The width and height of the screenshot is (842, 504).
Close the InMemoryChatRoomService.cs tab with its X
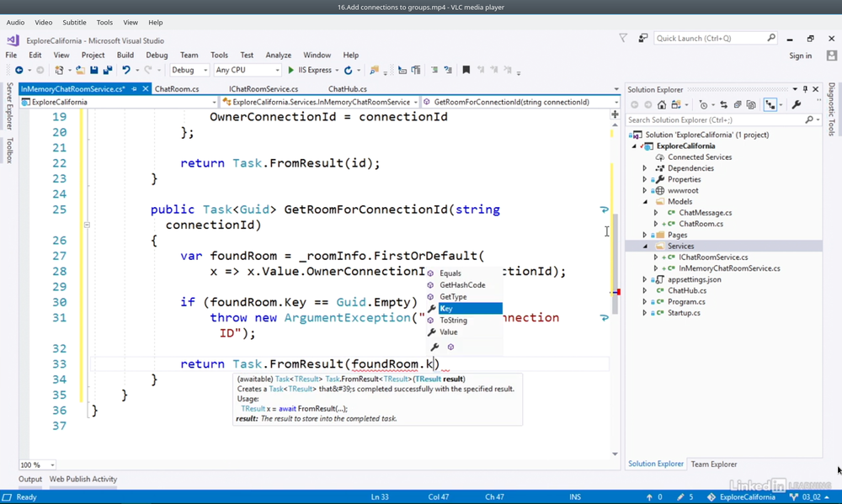[x=146, y=89]
